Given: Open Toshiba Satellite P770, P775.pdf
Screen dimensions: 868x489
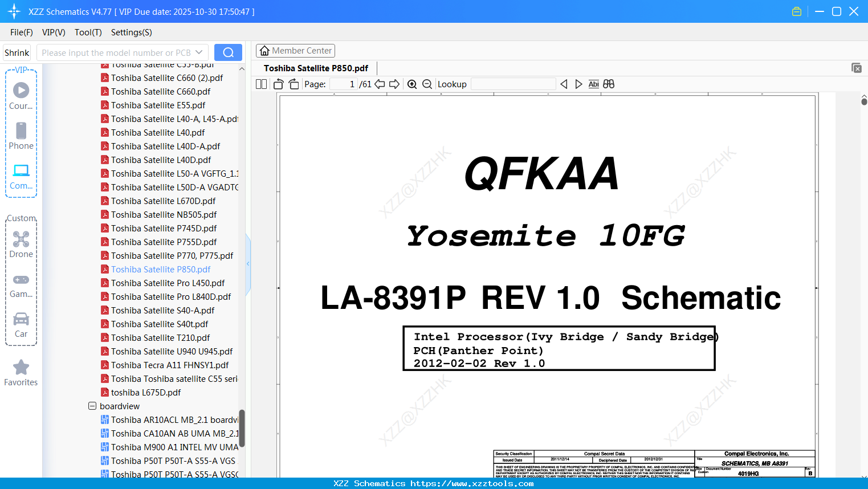Looking at the screenshot, I should (x=172, y=256).
